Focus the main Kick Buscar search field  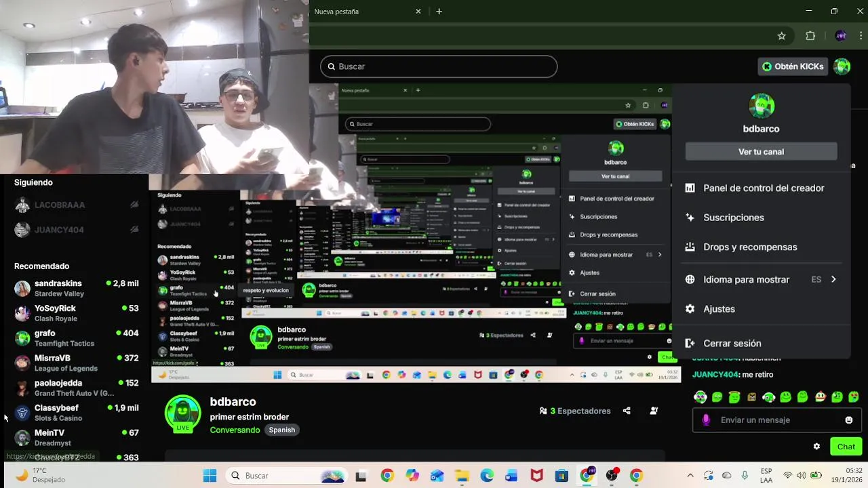439,66
